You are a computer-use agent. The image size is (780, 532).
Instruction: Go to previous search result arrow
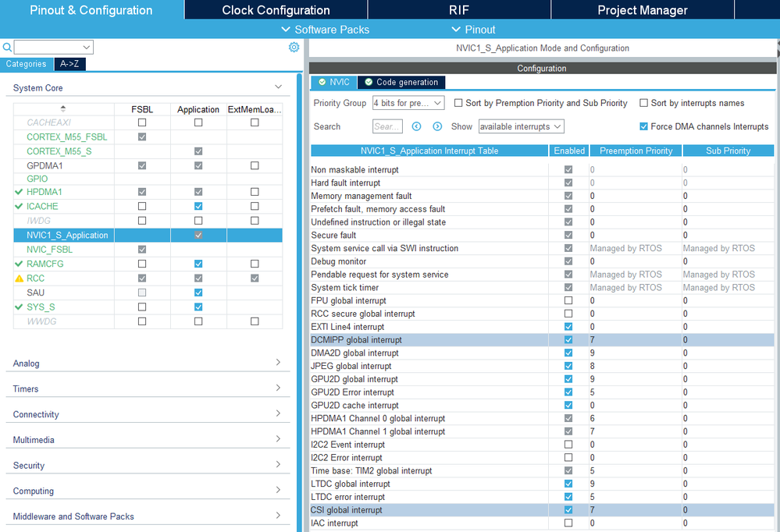click(x=416, y=126)
